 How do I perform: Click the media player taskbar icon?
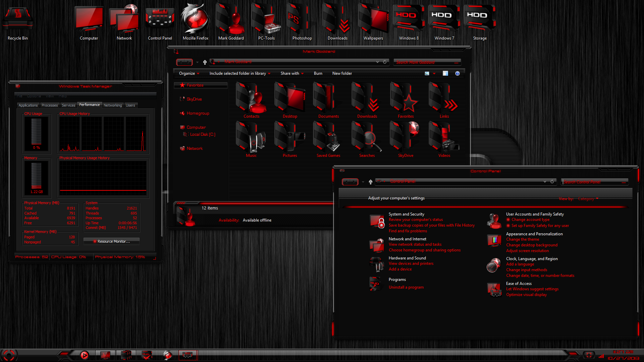pos(84,355)
